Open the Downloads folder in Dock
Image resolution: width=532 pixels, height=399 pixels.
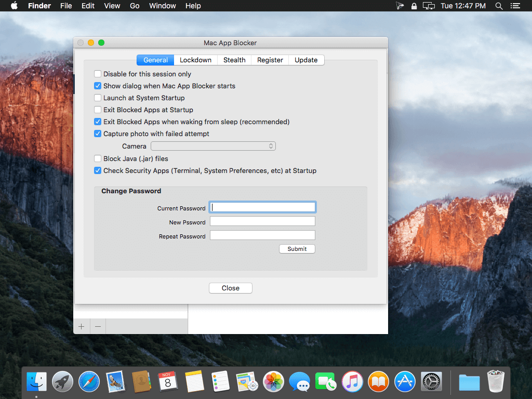coord(469,382)
